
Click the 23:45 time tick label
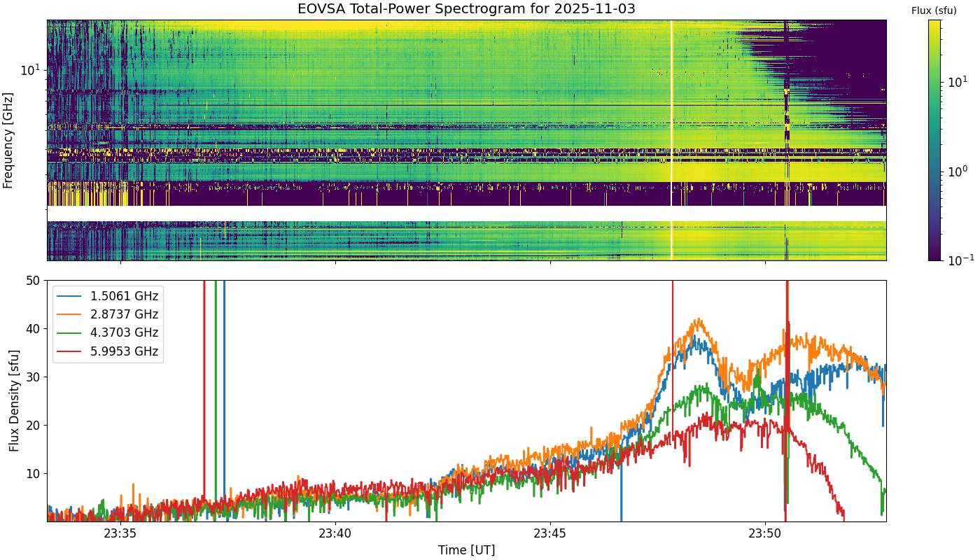(x=550, y=533)
